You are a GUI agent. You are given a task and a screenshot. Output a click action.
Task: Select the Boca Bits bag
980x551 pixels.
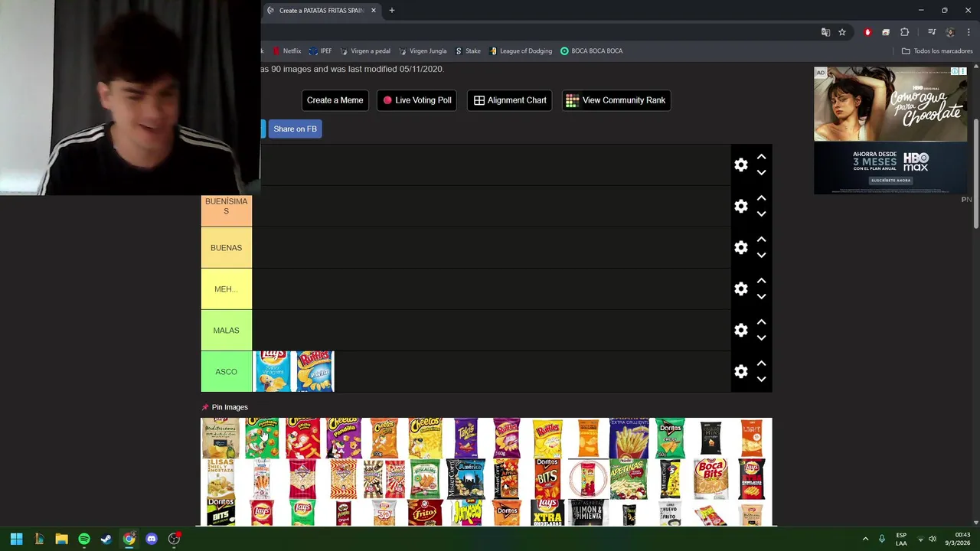click(x=710, y=479)
